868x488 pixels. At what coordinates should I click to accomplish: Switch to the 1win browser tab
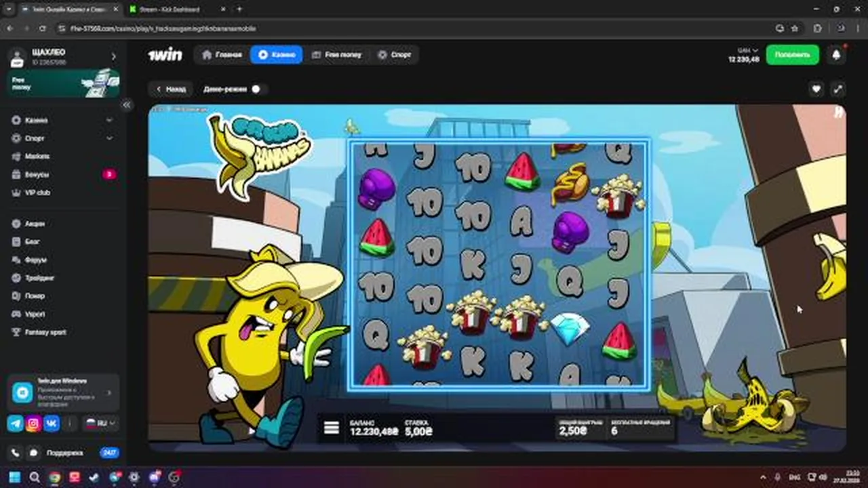pos(71,9)
